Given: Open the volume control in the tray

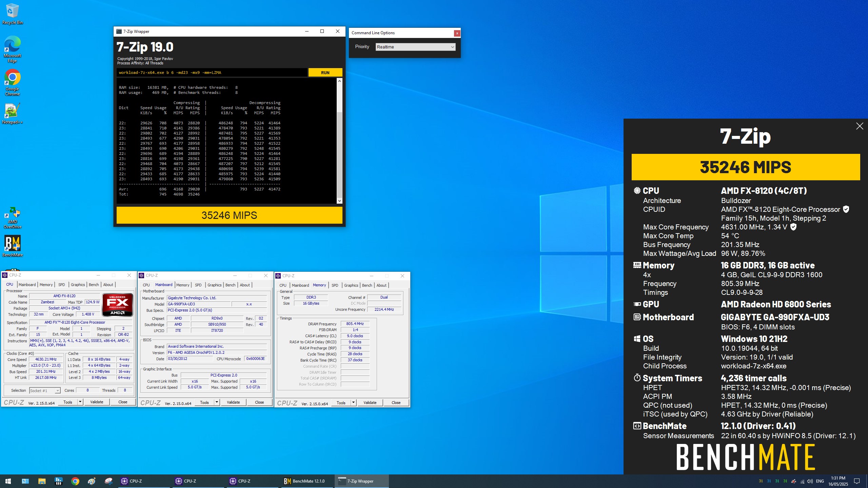Looking at the screenshot, I should (x=810, y=481).
